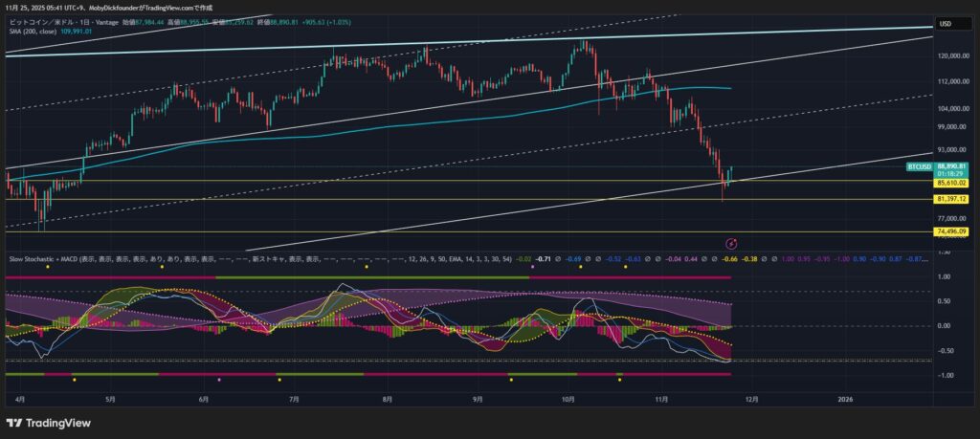Click the 1.00 level on indicator scale

946,277
